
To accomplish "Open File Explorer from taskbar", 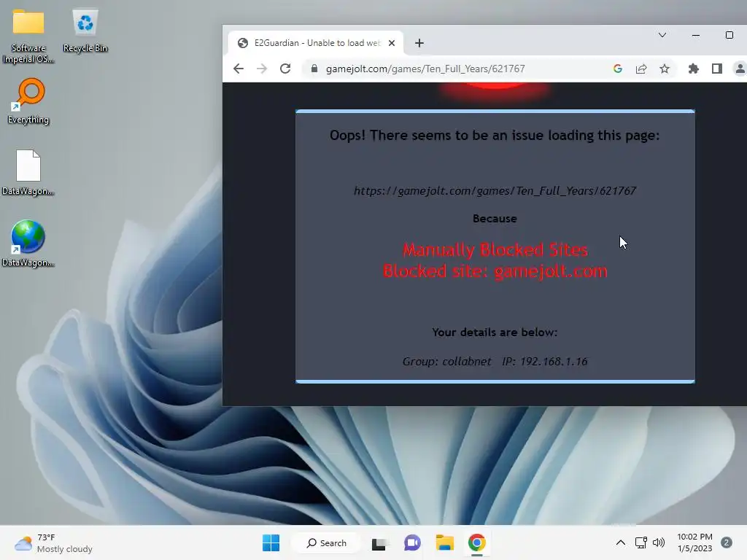I will [444, 542].
